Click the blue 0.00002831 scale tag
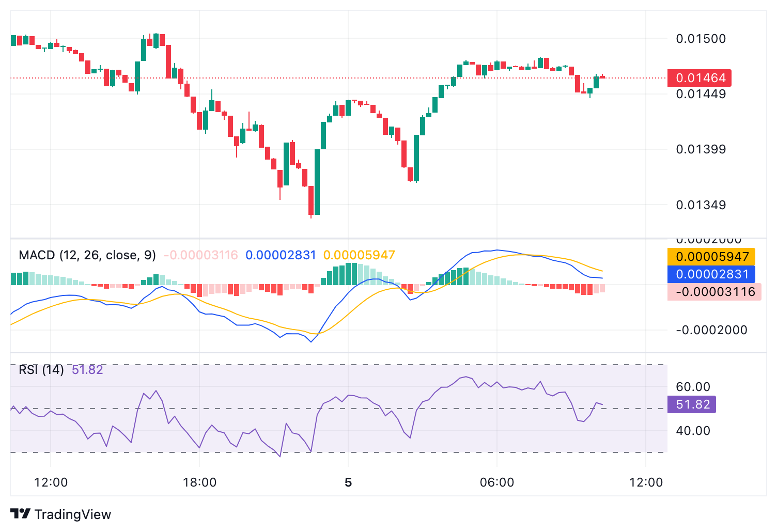The height and width of the screenshot is (532, 777). [711, 274]
